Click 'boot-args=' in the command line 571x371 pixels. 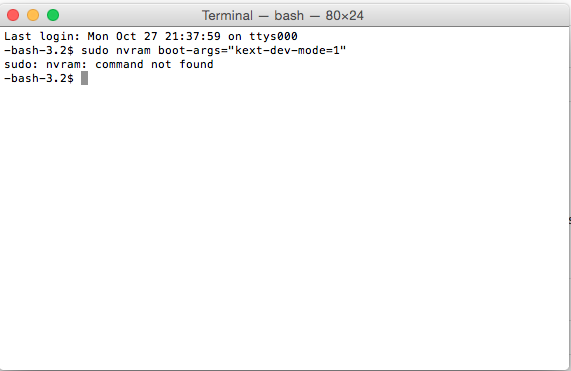coord(193,50)
